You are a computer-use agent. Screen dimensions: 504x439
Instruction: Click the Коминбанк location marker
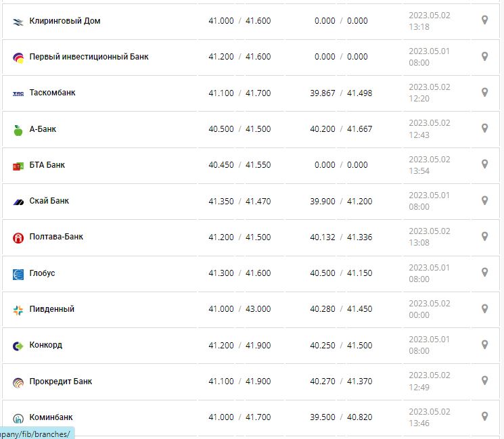[x=484, y=416]
